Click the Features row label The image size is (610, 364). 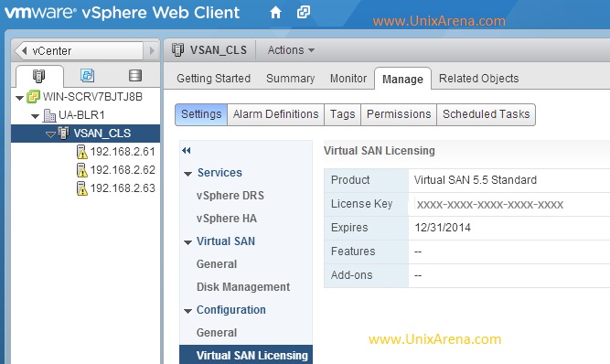[353, 252]
